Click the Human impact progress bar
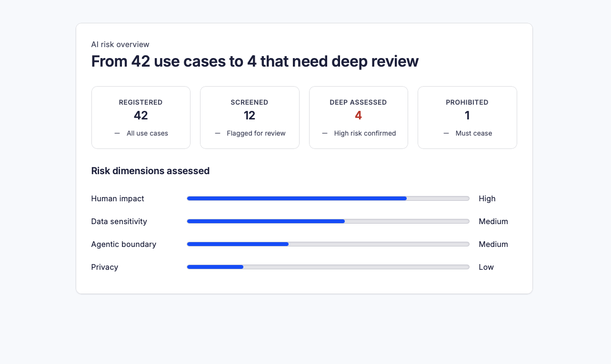 click(x=328, y=198)
